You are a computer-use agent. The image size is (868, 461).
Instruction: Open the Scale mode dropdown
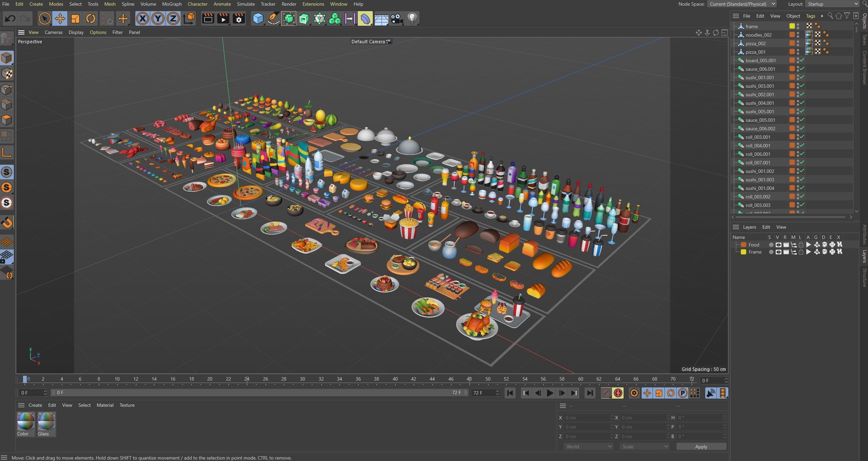point(645,447)
